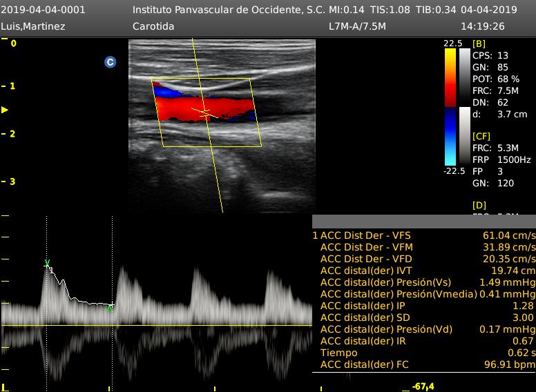This screenshot has width=536, height=392.
Task: Click the yellow spectral Doppler baseline
Action: pyautogui.click(x=207, y=325)
